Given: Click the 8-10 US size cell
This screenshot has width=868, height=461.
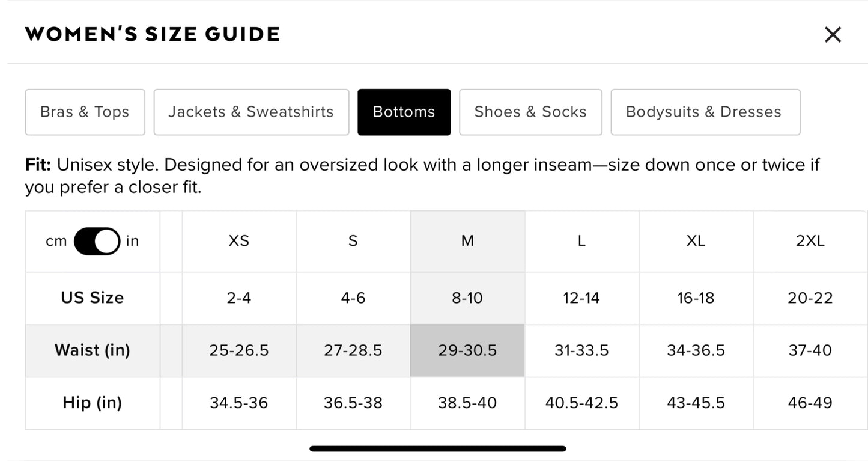Looking at the screenshot, I should point(467,298).
